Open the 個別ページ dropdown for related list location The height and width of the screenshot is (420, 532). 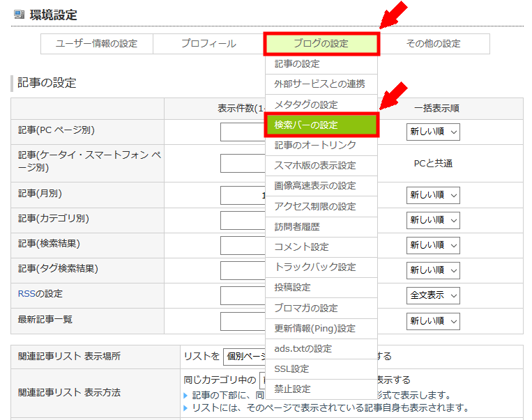[x=245, y=357]
